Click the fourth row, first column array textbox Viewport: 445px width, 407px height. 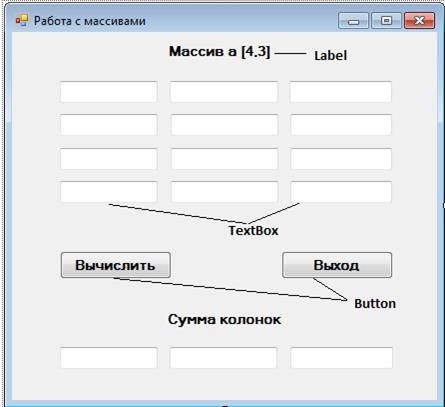109,192
